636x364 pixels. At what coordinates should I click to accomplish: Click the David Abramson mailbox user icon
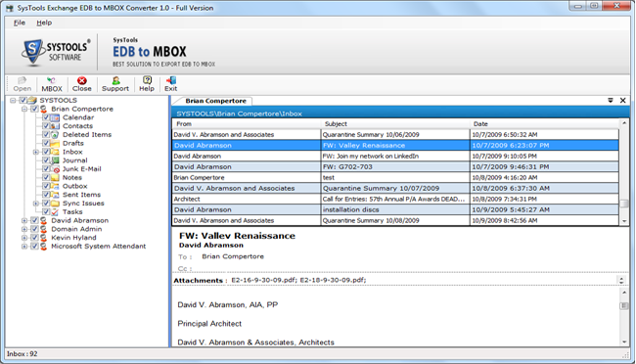(43, 220)
